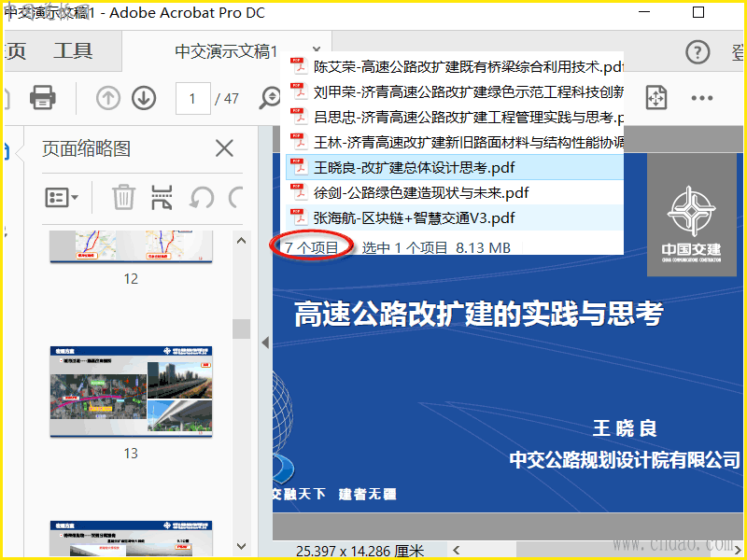Click the 页面缩略图 panel title

[86, 148]
